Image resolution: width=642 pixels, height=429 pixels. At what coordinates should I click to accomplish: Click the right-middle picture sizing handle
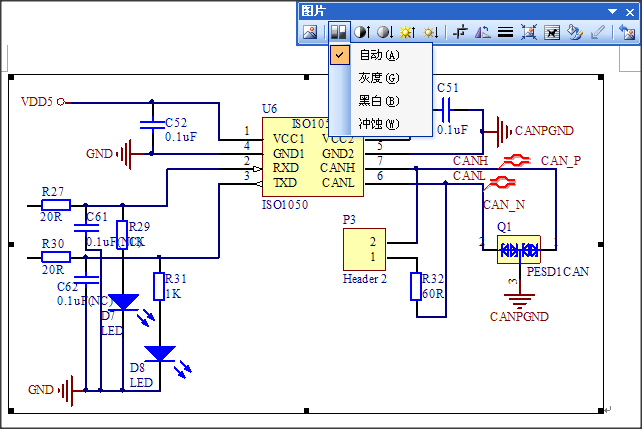point(601,244)
